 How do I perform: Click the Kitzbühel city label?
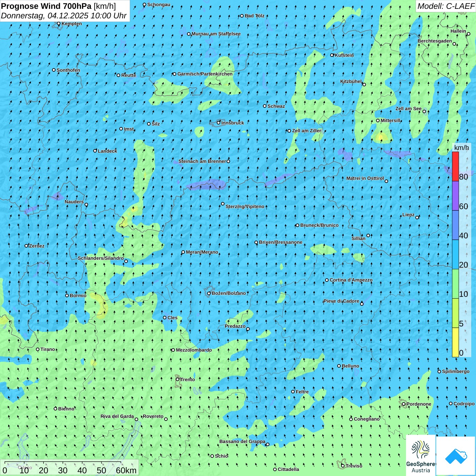[x=351, y=82]
